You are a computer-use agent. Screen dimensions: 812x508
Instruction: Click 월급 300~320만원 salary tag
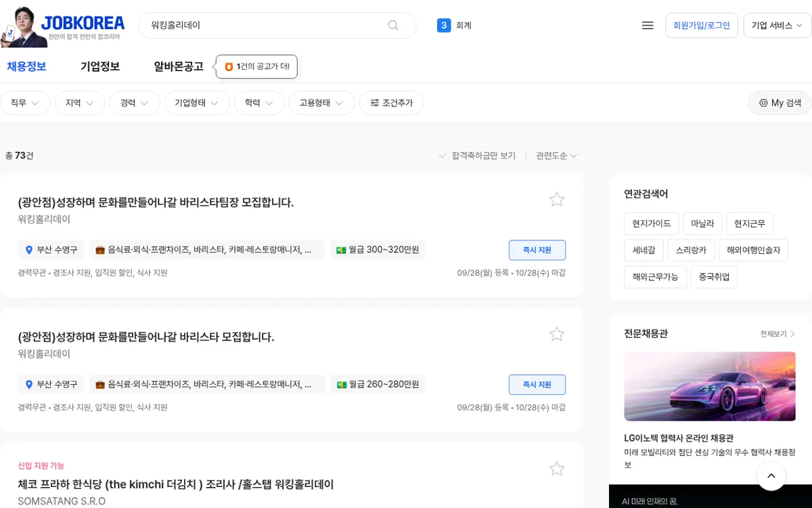pos(378,250)
